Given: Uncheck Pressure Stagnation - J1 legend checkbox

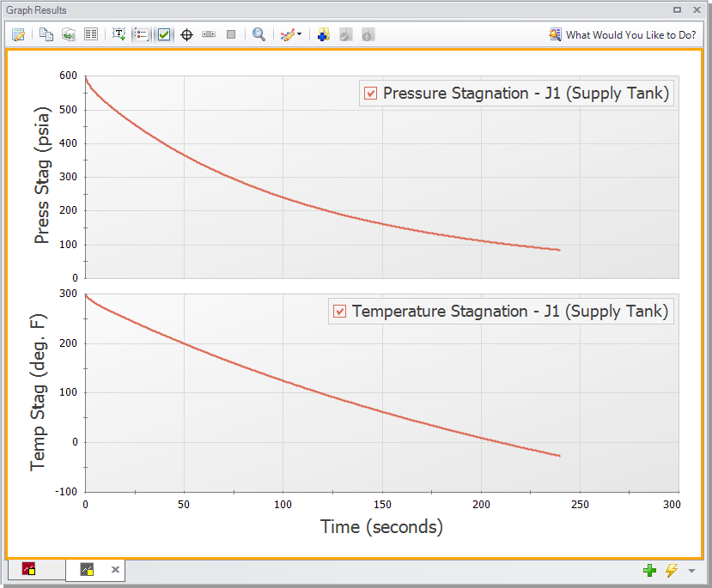Looking at the screenshot, I should point(371,94).
